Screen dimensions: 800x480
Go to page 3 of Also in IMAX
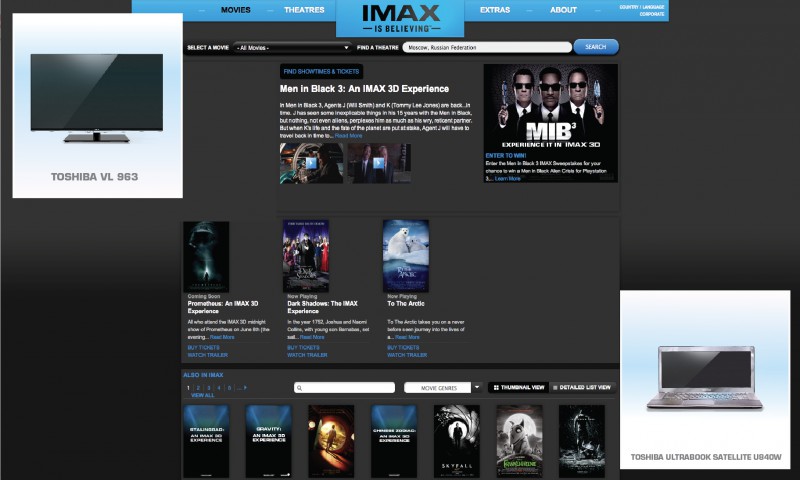pyautogui.click(x=209, y=388)
